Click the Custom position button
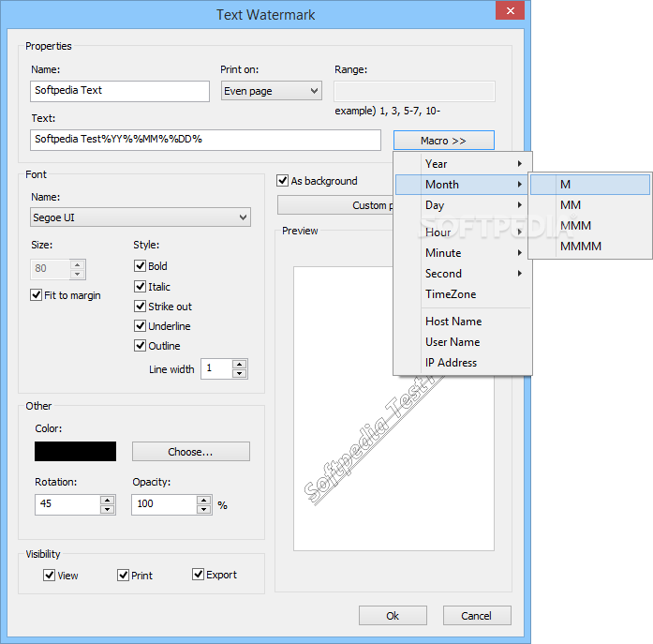The image size is (653, 644). (x=335, y=205)
